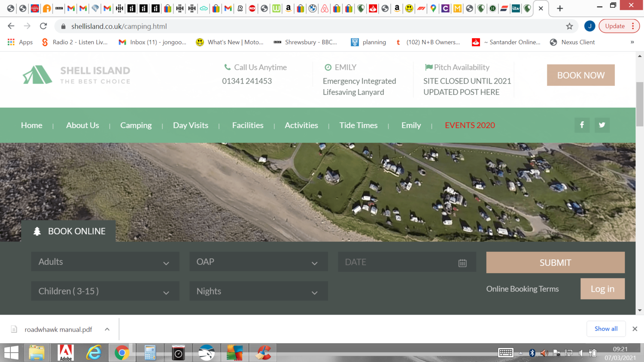Open a new browser tab
The image size is (644, 362).
(560, 8)
